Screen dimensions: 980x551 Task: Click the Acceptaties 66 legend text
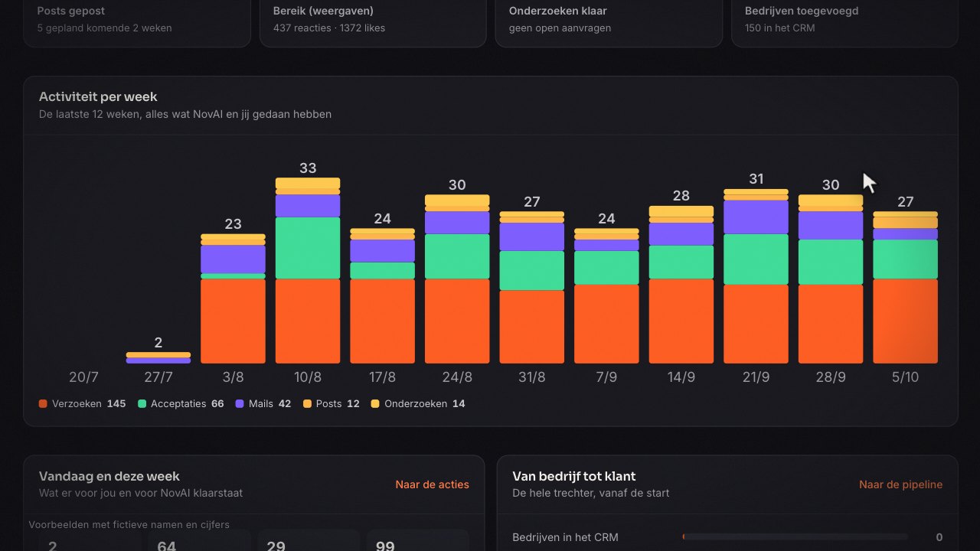tap(188, 403)
